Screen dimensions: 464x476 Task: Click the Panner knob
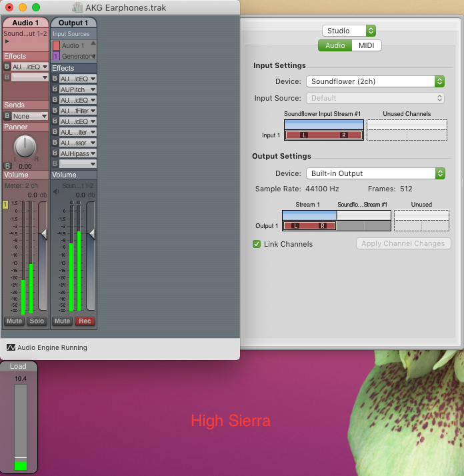coord(25,146)
